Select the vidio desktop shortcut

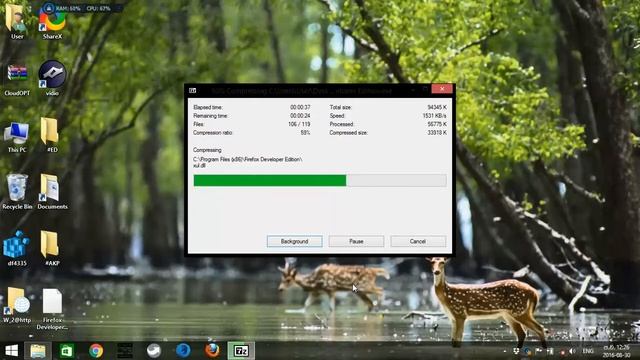52,78
